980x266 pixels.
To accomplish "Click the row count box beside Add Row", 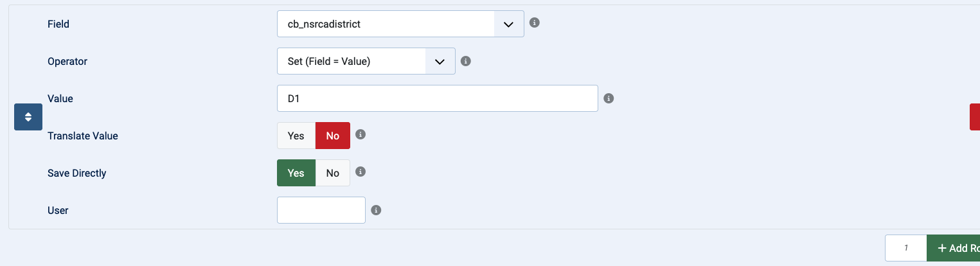I will [x=906, y=248].
